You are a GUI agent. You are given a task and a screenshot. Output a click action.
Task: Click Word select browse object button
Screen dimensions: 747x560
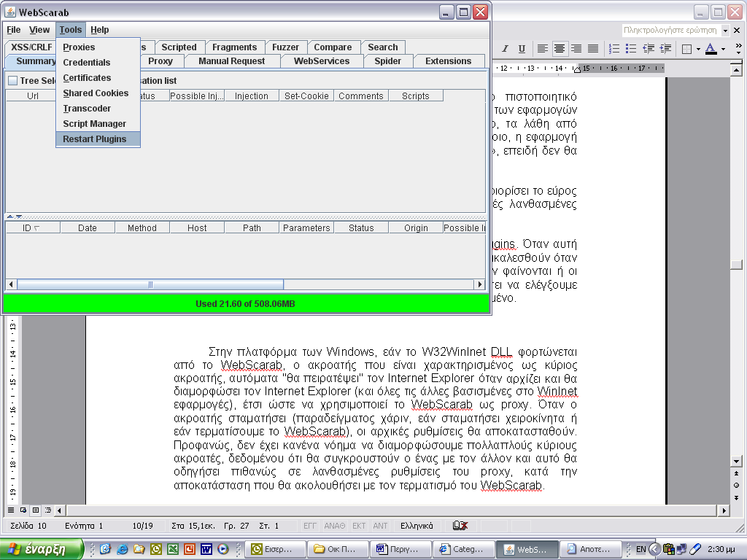[737, 485]
